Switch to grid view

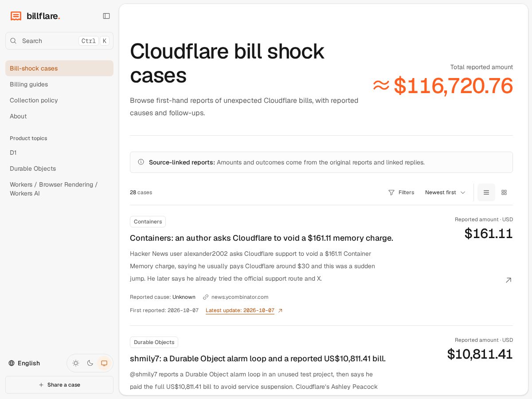click(504, 192)
